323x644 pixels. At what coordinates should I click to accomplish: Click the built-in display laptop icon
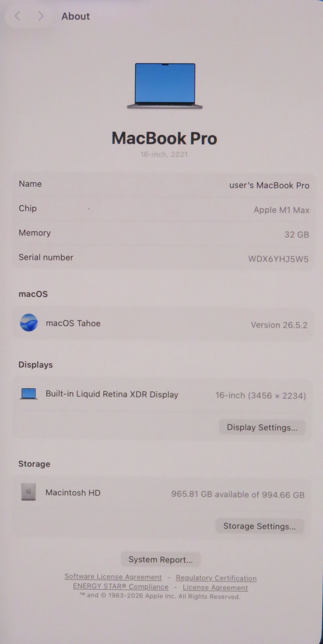coord(29,394)
